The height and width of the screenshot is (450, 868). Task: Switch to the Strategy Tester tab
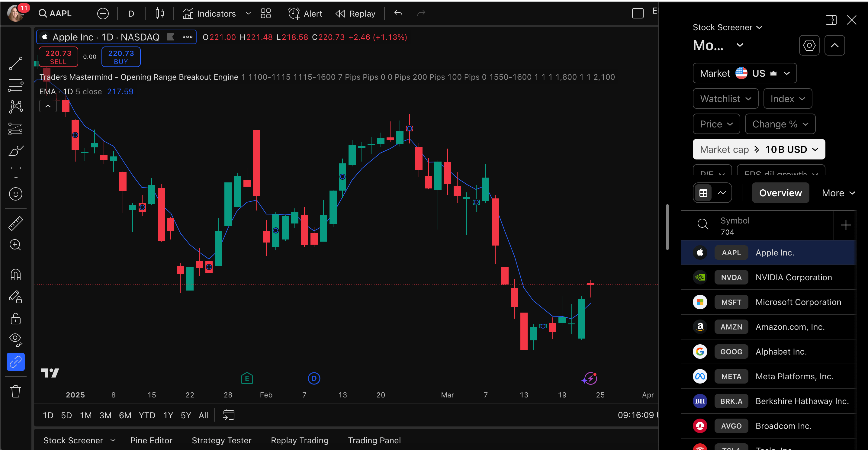pos(221,440)
